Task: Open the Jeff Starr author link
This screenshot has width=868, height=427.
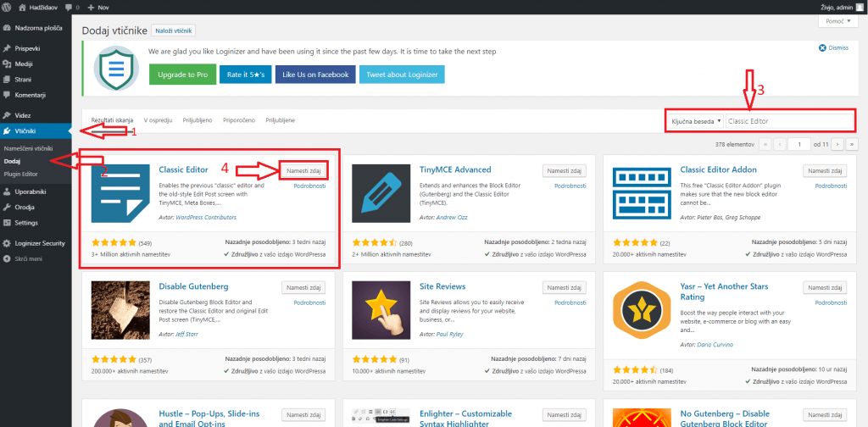Action: pyautogui.click(x=187, y=334)
